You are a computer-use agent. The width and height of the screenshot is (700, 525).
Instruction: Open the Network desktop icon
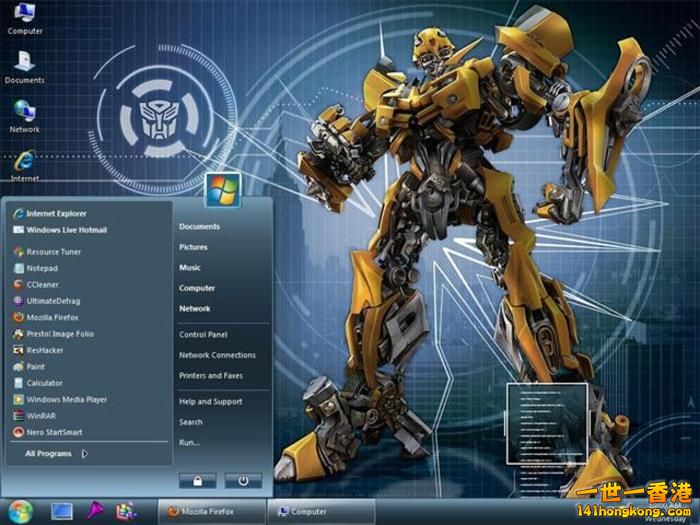(x=25, y=116)
